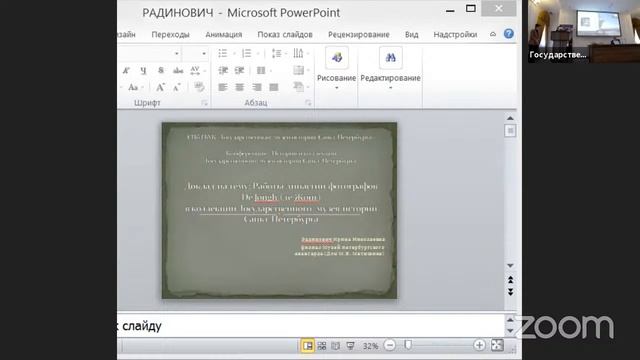Apply bulleted list
The image size is (640, 360).
[222, 53]
